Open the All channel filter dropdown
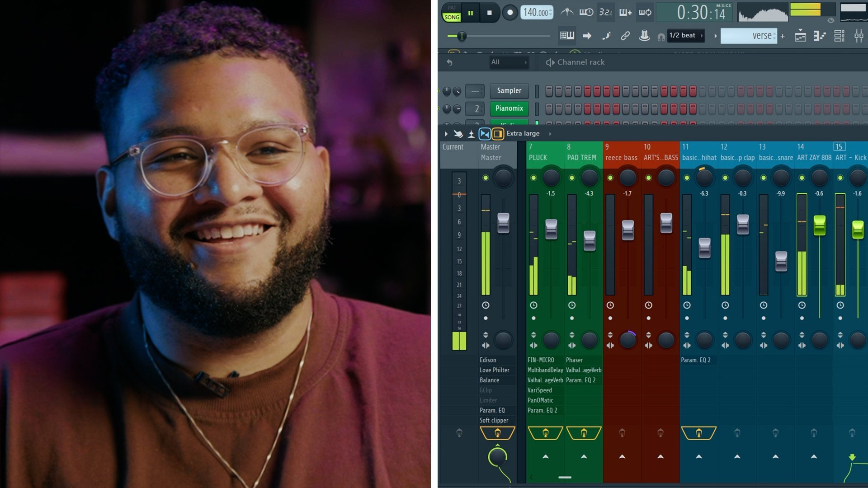The height and width of the screenshot is (488, 868). 509,62
